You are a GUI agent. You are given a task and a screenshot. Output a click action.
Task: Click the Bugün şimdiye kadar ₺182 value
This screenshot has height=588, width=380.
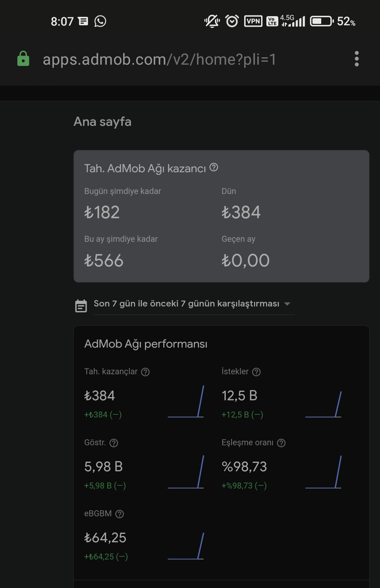[102, 212]
